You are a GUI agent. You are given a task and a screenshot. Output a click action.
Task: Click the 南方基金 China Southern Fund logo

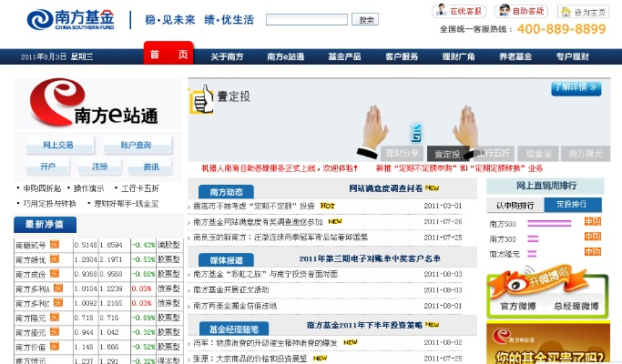point(69,20)
